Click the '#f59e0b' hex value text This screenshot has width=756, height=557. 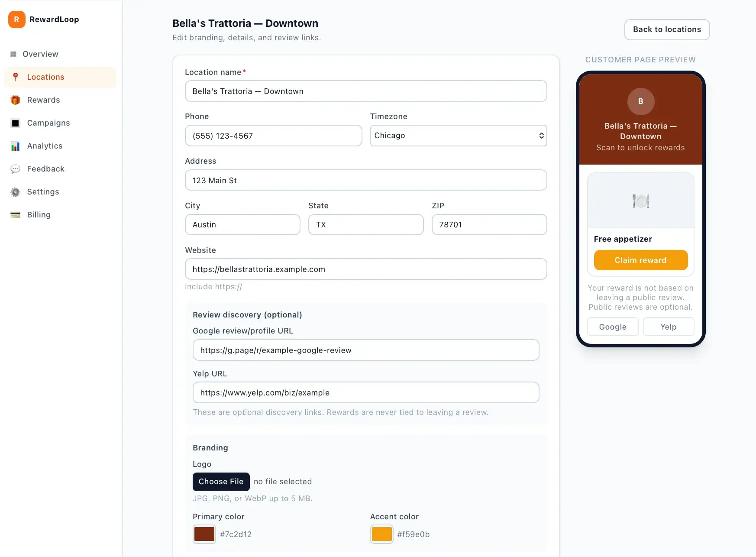click(414, 534)
